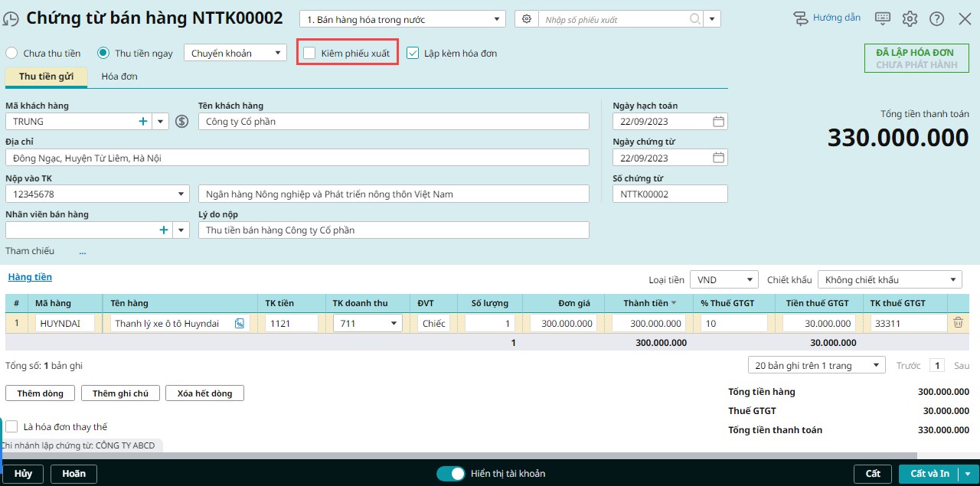Click the Hoãn button
This screenshot has height=486, width=980.
tap(74, 474)
